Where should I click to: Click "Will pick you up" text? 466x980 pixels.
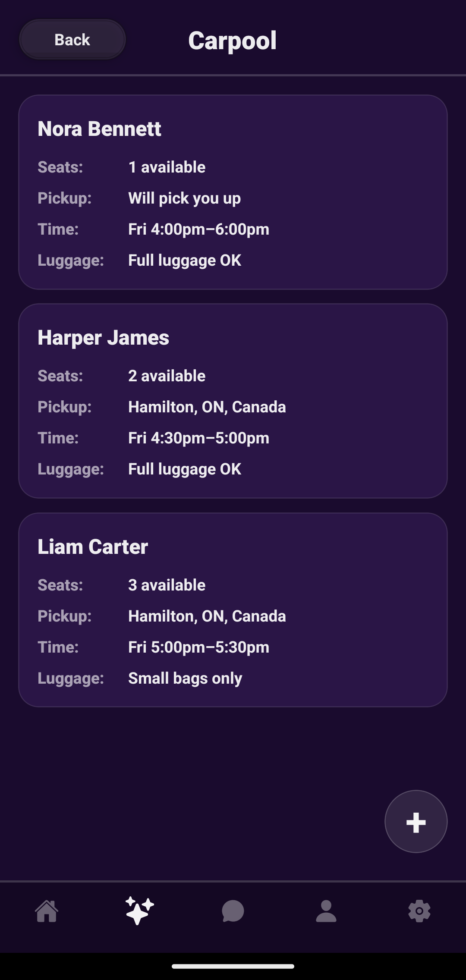[x=184, y=198]
